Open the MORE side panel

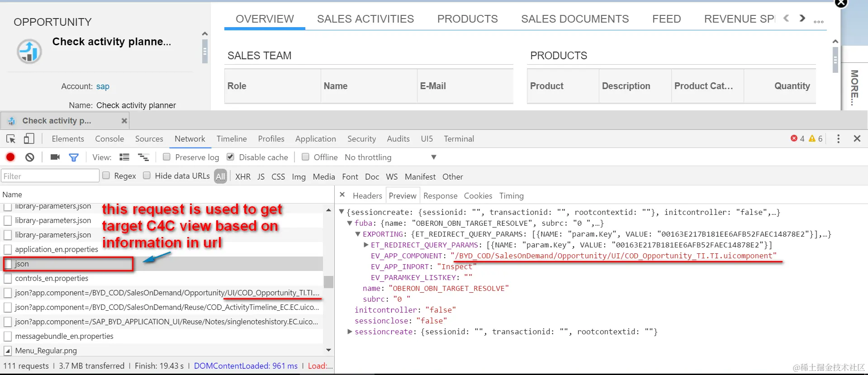(854, 87)
